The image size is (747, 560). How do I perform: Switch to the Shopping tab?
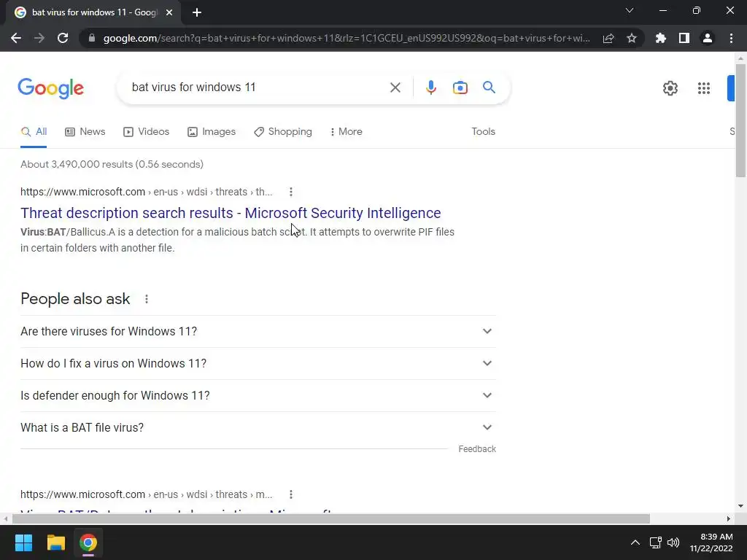pyautogui.click(x=283, y=132)
